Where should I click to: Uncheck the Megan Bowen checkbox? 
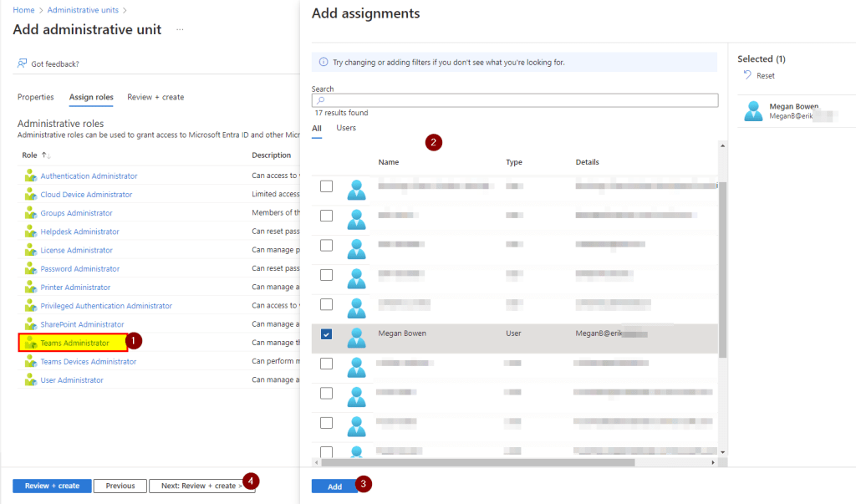coord(326,334)
